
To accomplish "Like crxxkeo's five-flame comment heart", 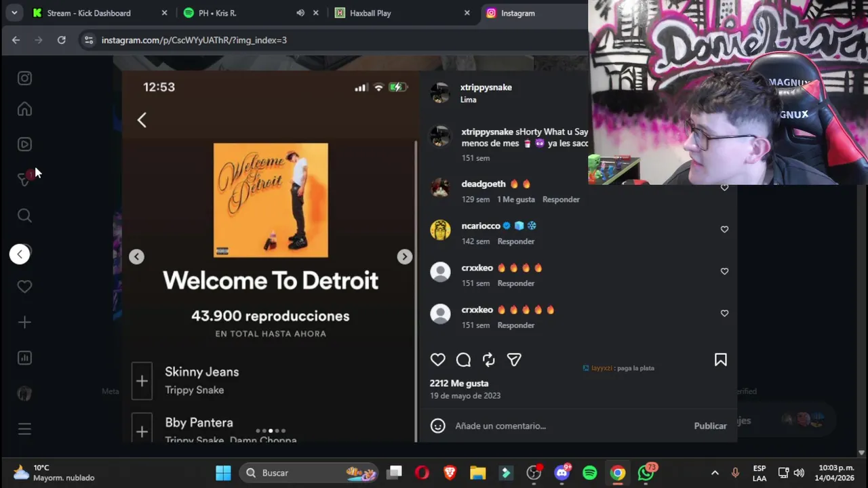I will 724,313.
